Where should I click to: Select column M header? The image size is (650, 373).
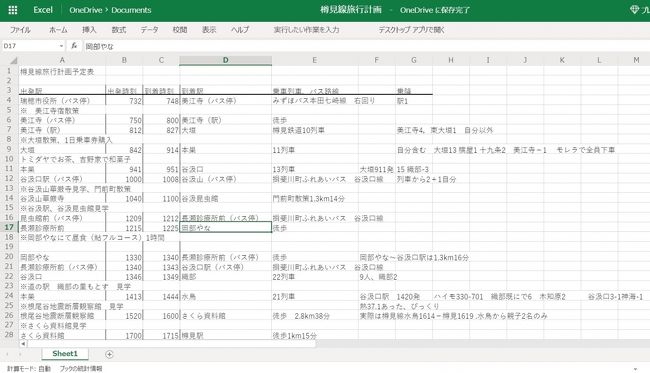click(636, 61)
